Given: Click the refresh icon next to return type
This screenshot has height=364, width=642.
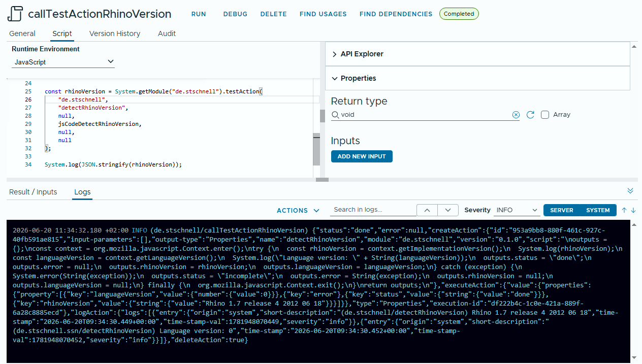Looking at the screenshot, I should click(x=530, y=115).
